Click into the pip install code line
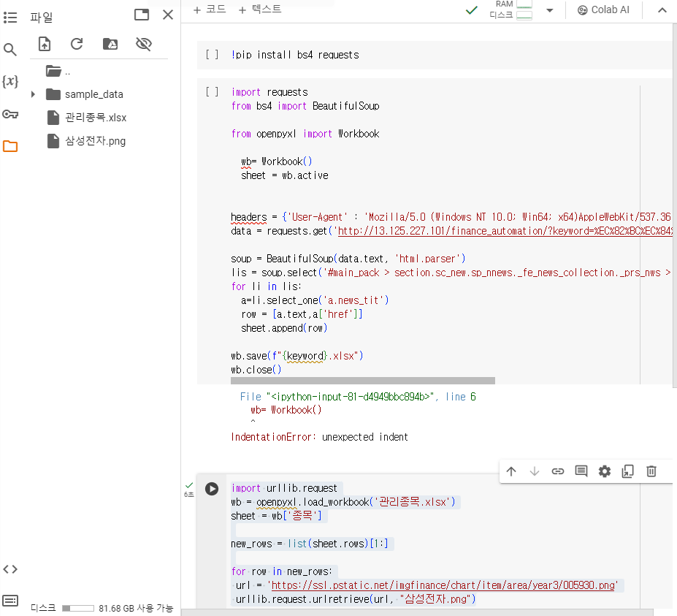The width and height of the screenshot is (677, 616). click(295, 55)
